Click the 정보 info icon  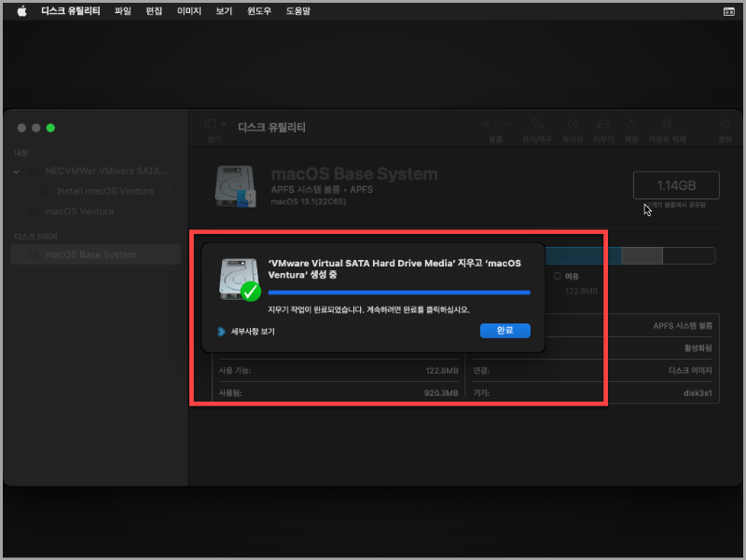tap(725, 124)
